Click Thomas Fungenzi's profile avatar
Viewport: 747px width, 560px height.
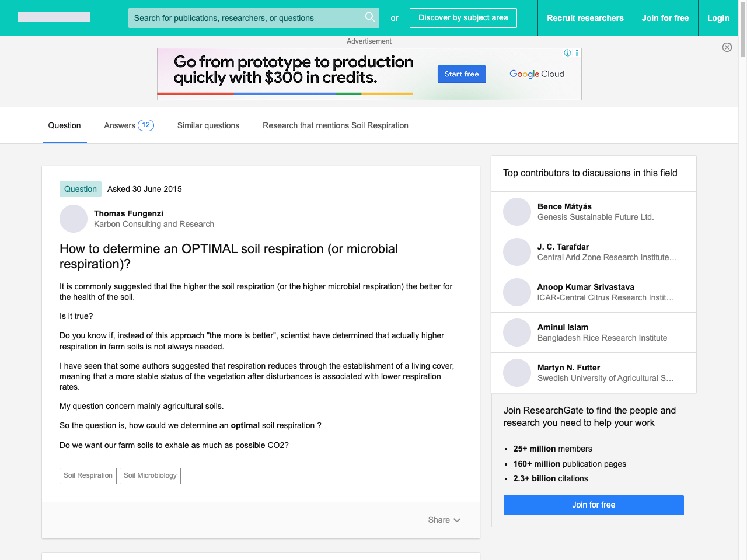pos(73,219)
